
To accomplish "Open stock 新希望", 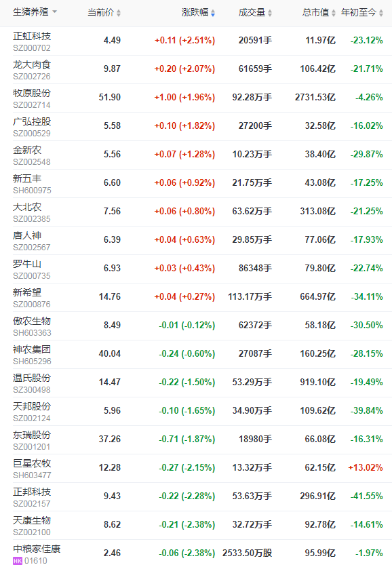I will click(27, 292).
